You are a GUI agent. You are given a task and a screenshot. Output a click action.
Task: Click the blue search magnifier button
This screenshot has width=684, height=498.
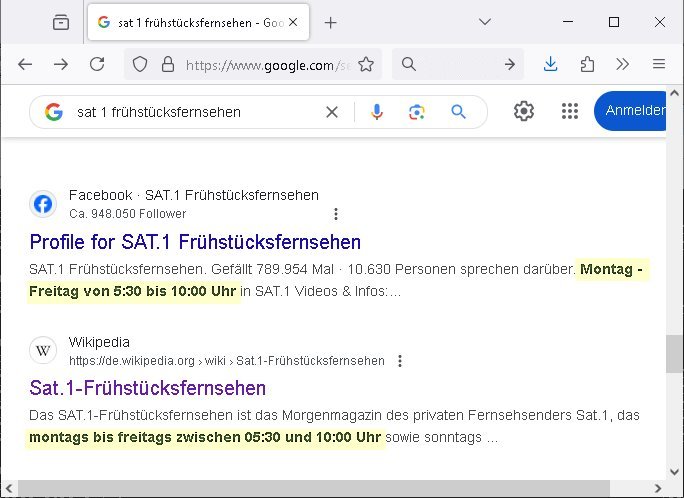point(458,112)
